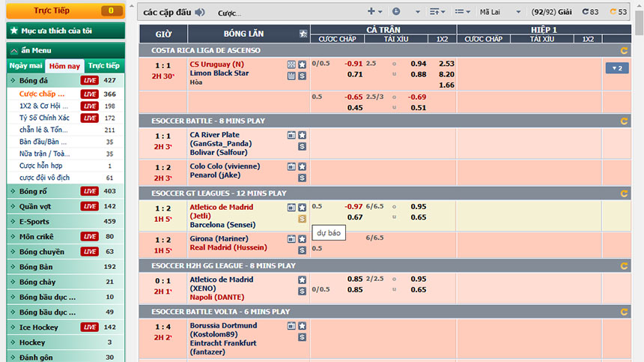Bet on -0.97 handicap for Atletico (Jetli)

tap(353, 207)
